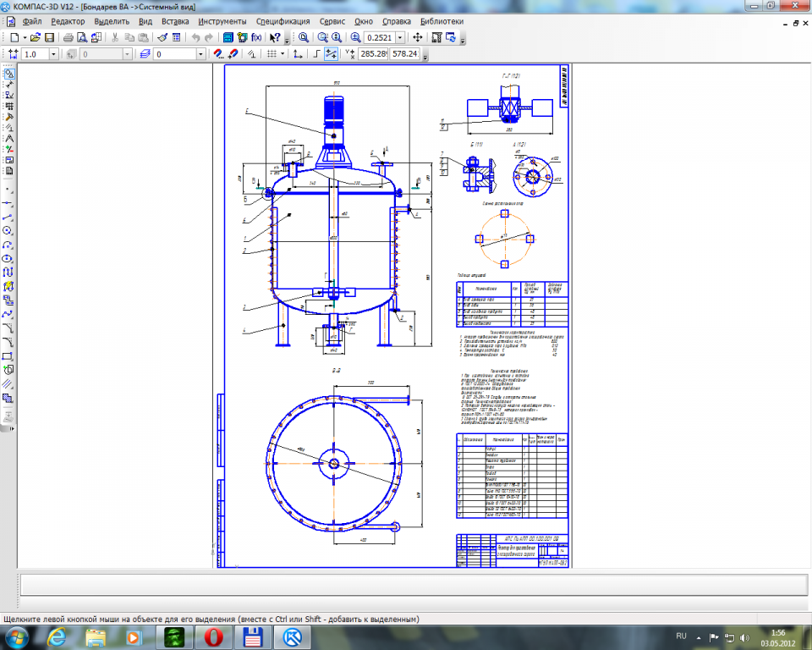812x650 pixels.
Task: Save the drawing with the floppy icon
Action: coord(50,37)
